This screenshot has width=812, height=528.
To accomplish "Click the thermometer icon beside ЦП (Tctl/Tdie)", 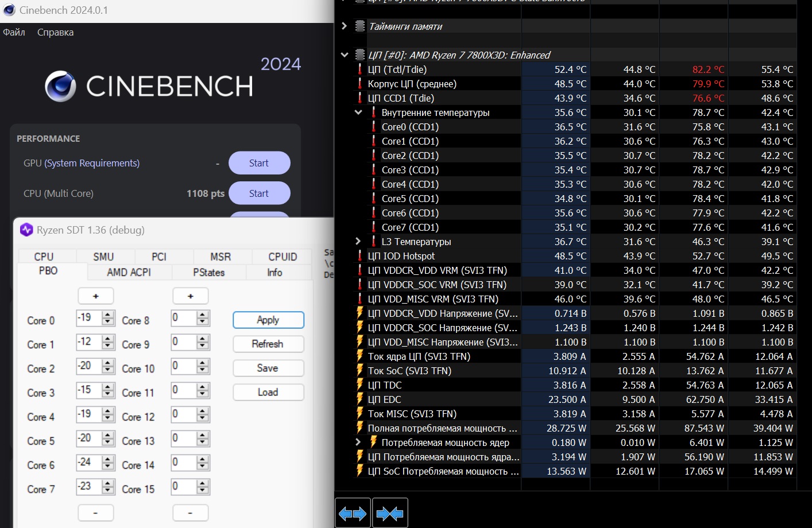I will [360, 69].
